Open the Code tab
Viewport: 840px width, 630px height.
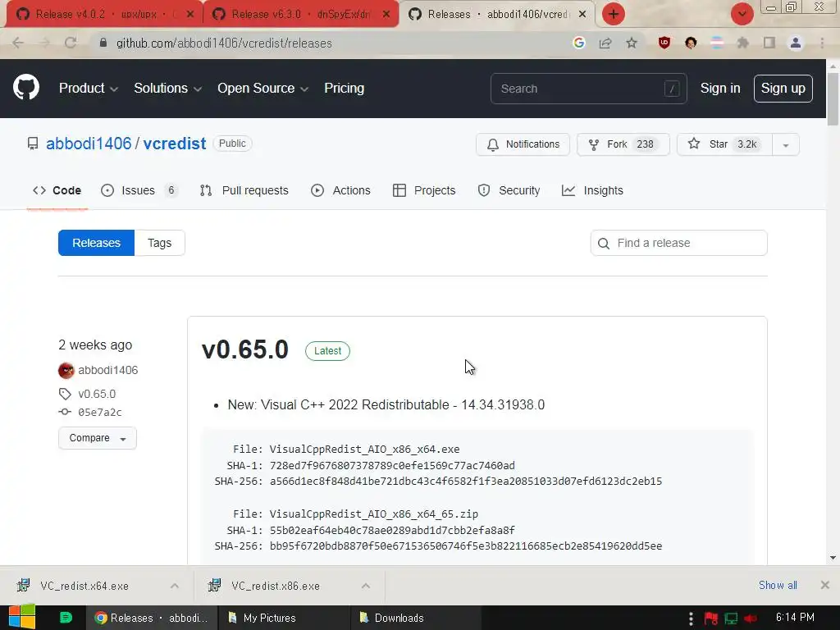[57, 190]
